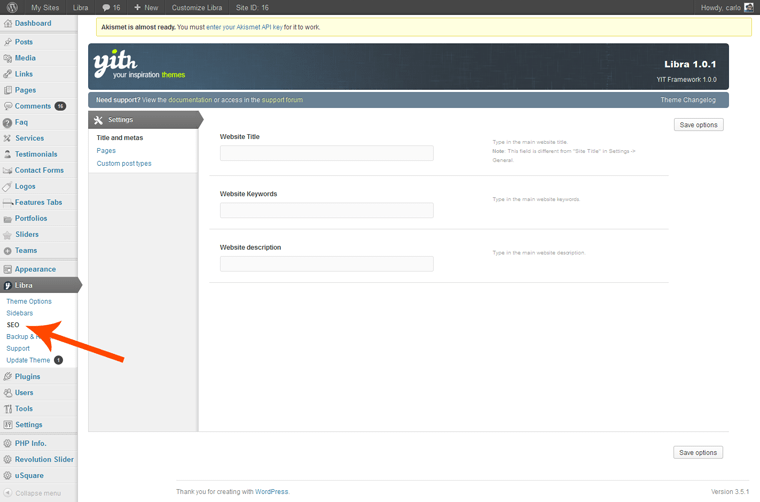
Task: Click the Collapse menu arrow icon
Action: click(7, 493)
